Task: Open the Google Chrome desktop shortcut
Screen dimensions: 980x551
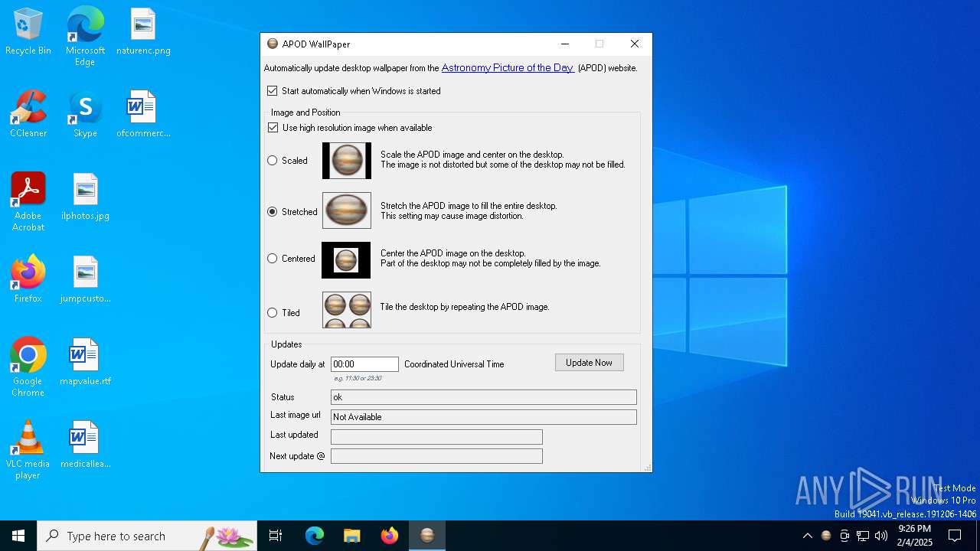Action: 28,367
